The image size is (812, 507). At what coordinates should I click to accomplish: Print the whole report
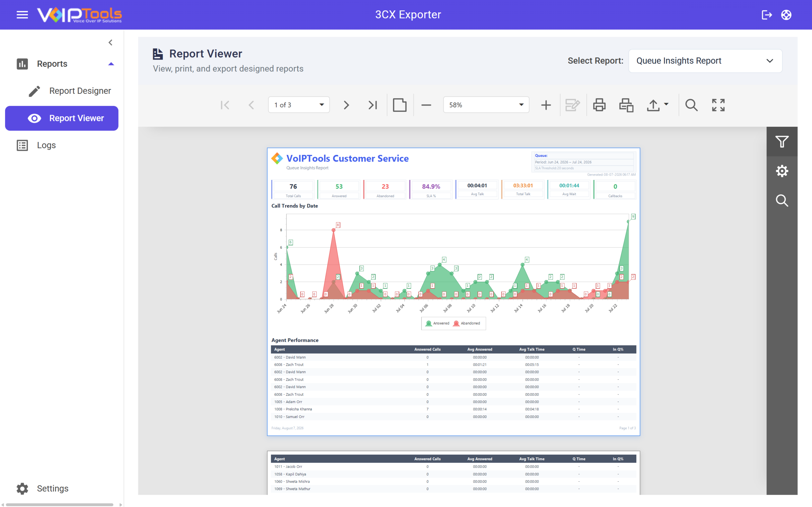(599, 105)
